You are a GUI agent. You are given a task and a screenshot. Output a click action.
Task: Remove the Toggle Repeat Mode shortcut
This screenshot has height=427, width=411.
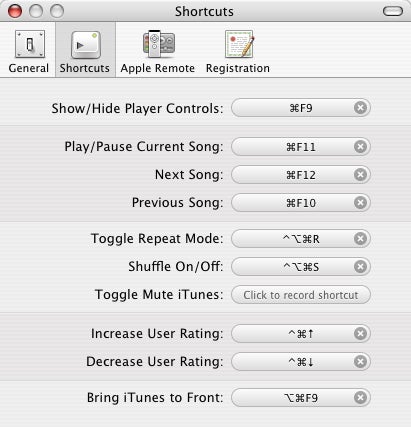pos(360,239)
